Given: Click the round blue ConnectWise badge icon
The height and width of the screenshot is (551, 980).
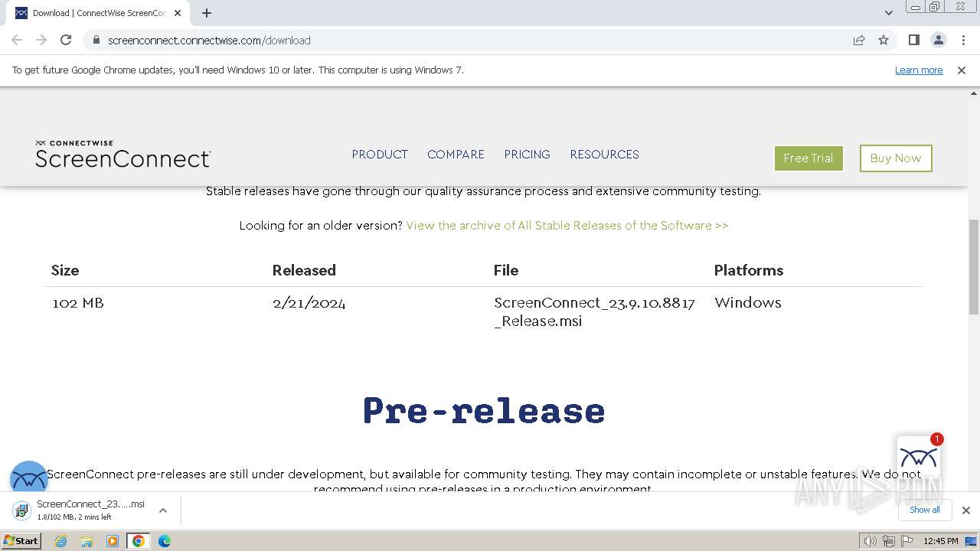Looking at the screenshot, I should tap(29, 478).
